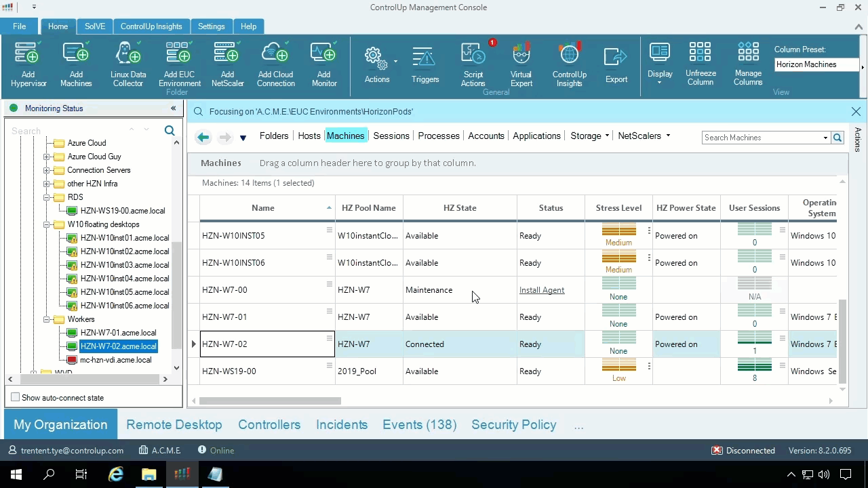Open the Incidents pane
The width and height of the screenshot is (868, 488).
pyautogui.click(x=342, y=425)
